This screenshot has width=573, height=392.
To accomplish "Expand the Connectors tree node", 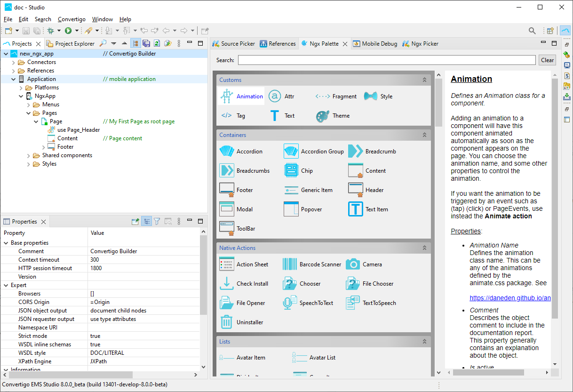I will (x=14, y=63).
